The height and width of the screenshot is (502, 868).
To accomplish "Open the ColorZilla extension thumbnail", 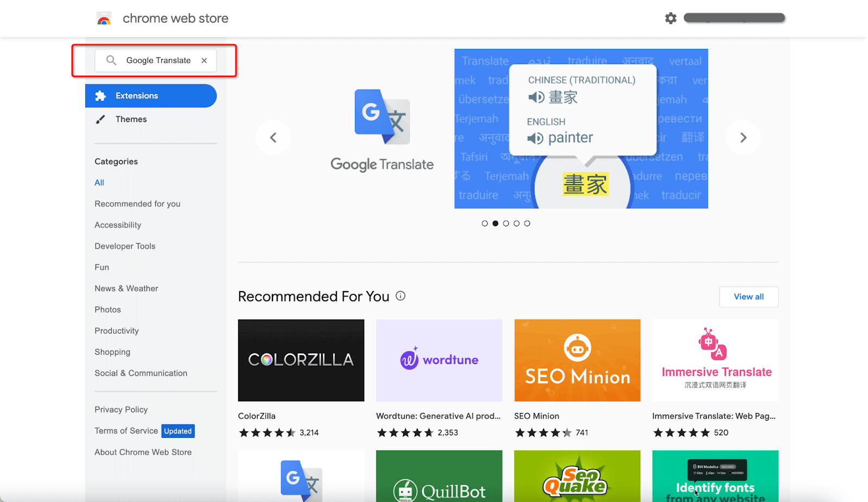I will [301, 360].
